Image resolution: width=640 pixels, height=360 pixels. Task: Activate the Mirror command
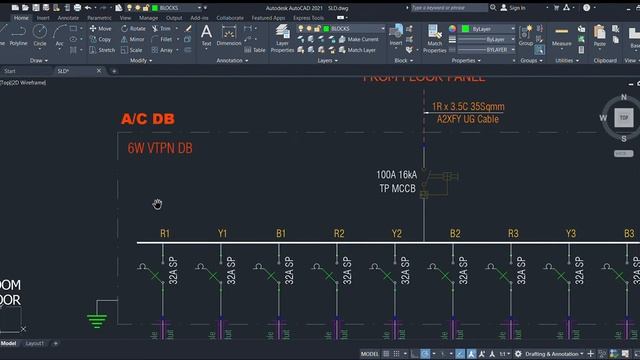[132, 39]
